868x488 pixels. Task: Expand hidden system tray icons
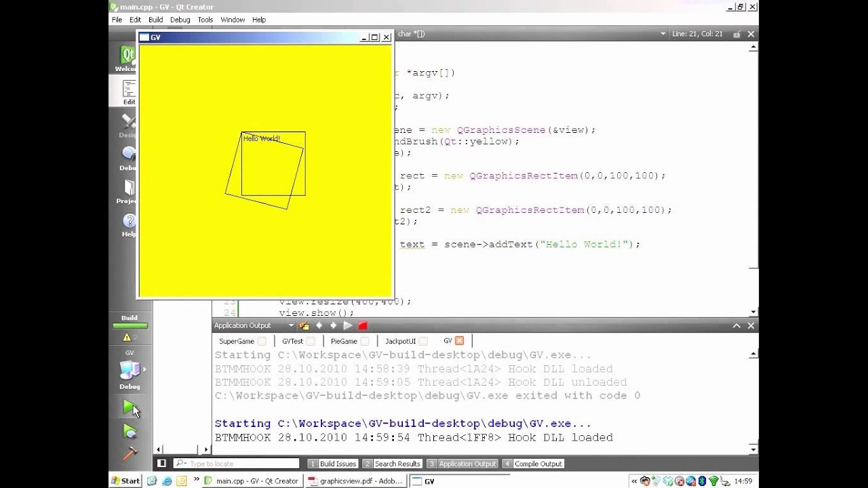(x=634, y=481)
